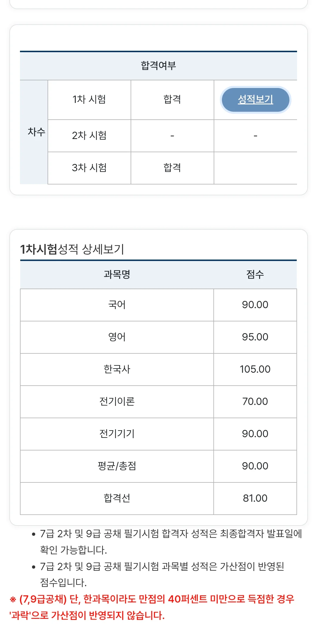Click the 점수 column header
Image resolution: width=317 pixels, height=644 pixels.
click(x=255, y=274)
